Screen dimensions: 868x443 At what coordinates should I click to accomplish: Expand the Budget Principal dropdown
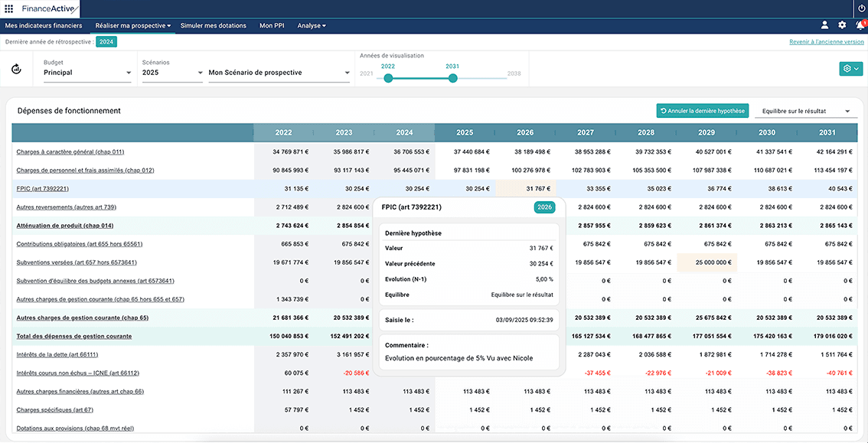click(87, 73)
